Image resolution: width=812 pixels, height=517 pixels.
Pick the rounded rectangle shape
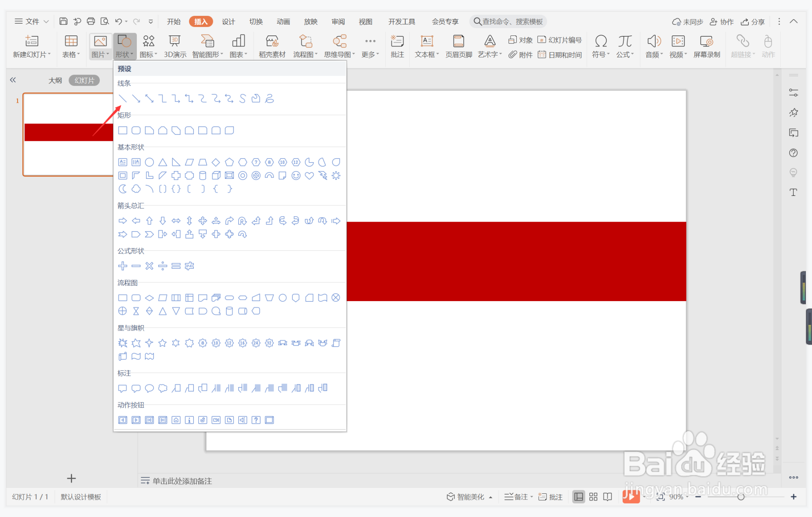[136, 130]
